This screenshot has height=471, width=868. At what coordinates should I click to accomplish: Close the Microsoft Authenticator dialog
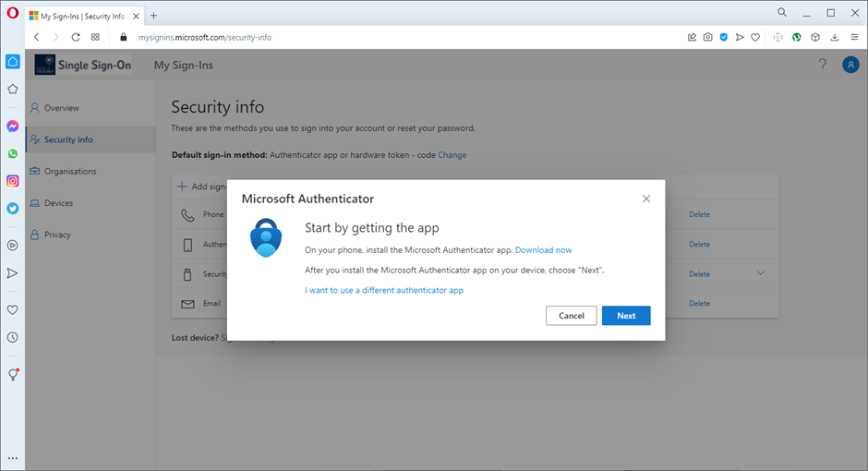tap(646, 199)
